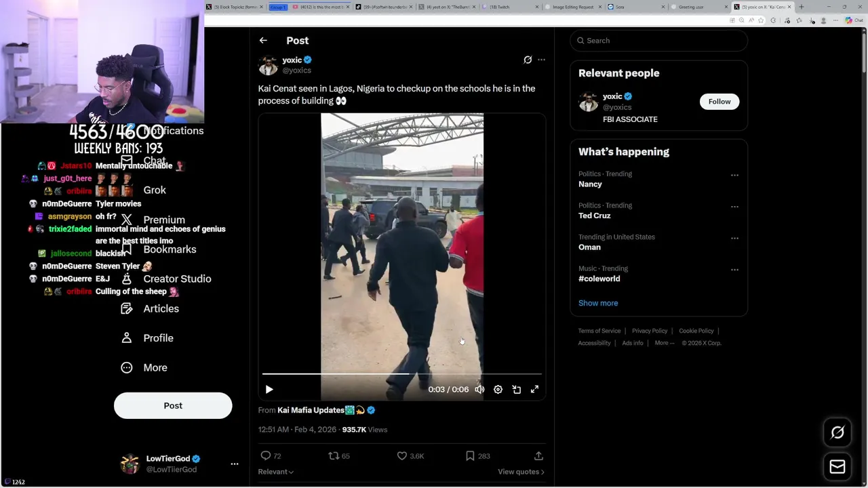This screenshot has width=868, height=488.
Task: Open the post views count 935.7K
Action: tap(365, 430)
